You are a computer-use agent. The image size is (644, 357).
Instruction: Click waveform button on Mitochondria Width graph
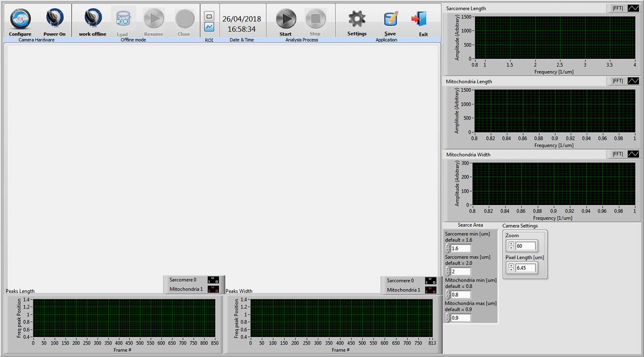[633, 154]
